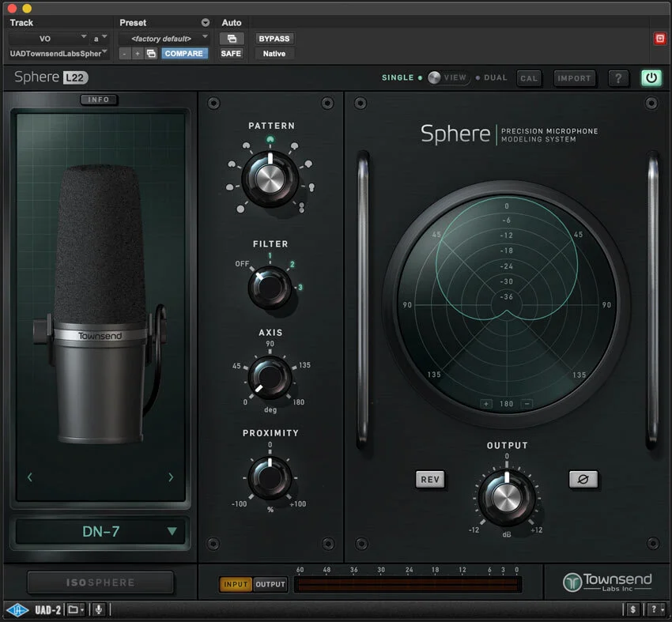The width and height of the screenshot is (672, 622).
Task: Set FILTER to position 3
Action: (x=300, y=287)
